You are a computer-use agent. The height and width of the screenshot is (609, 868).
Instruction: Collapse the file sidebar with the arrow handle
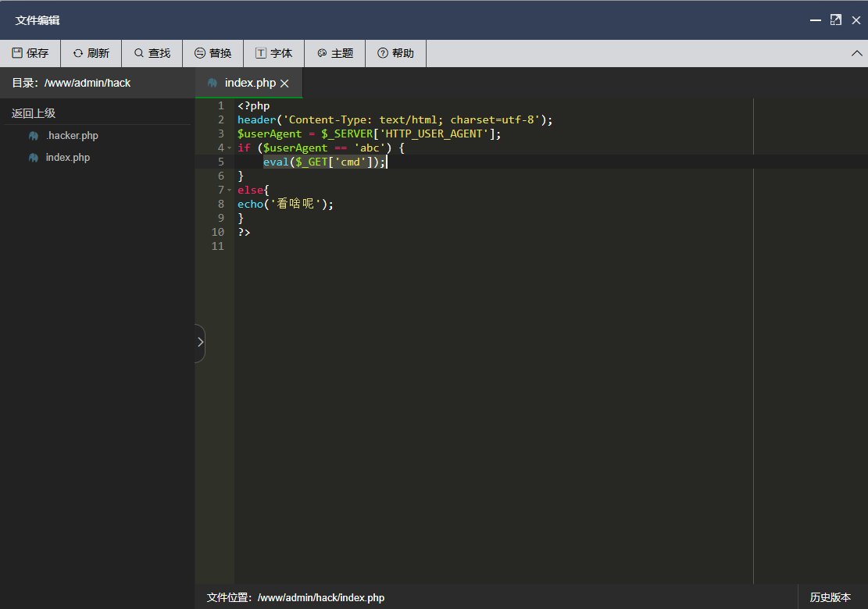coord(200,343)
